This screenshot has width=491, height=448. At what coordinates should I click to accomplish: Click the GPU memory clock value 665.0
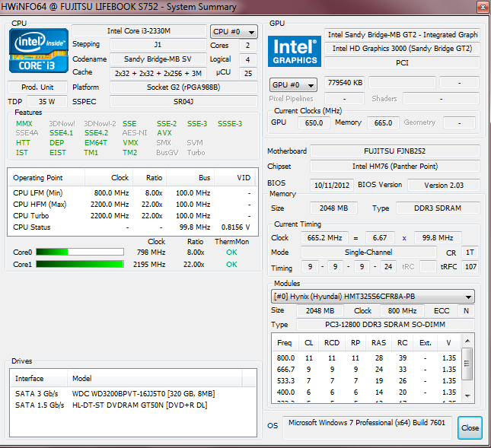pos(383,122)
